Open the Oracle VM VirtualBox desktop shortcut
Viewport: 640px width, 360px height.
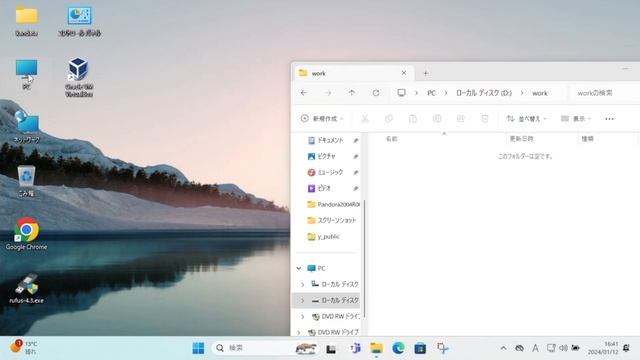pyautogui.click(x=78, y=77)
